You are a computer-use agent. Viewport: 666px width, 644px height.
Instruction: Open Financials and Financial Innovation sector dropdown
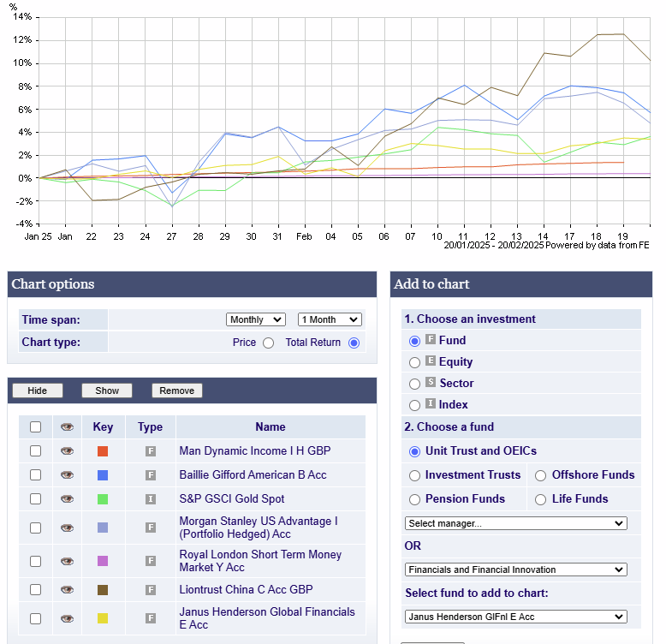515,569
